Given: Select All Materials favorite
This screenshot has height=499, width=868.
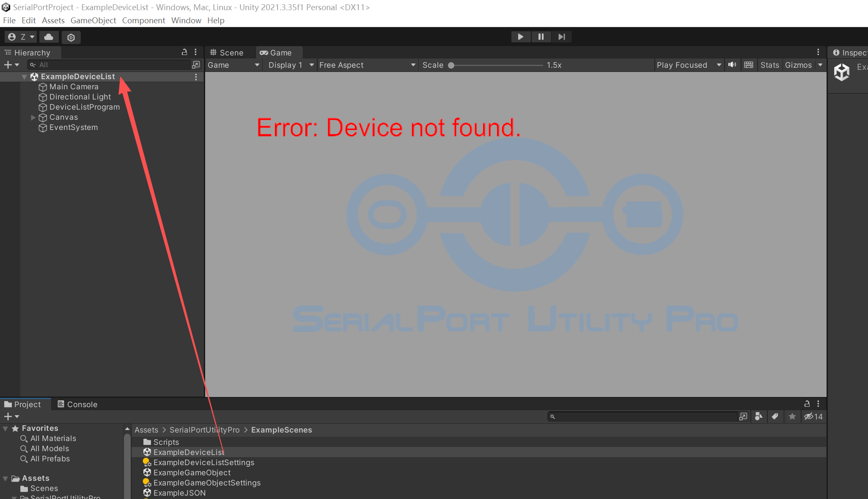Looking at the screenshot, I should pos(48,438).
